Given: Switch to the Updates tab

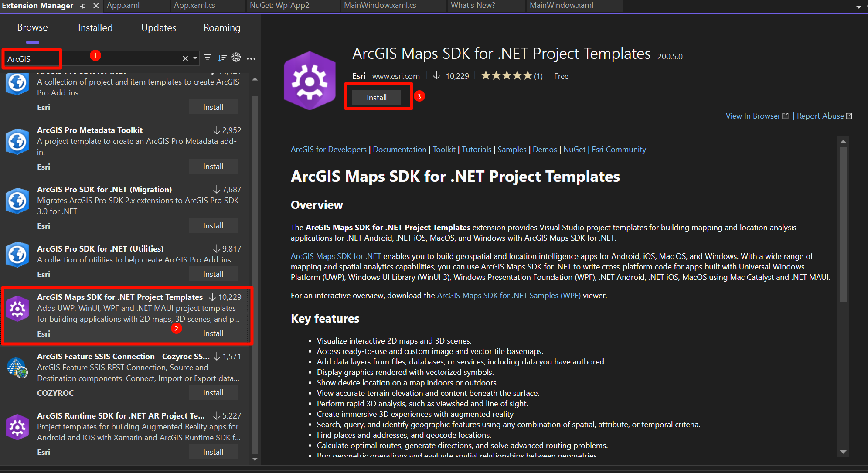Looking at the screenshot, I should (159, 28).
